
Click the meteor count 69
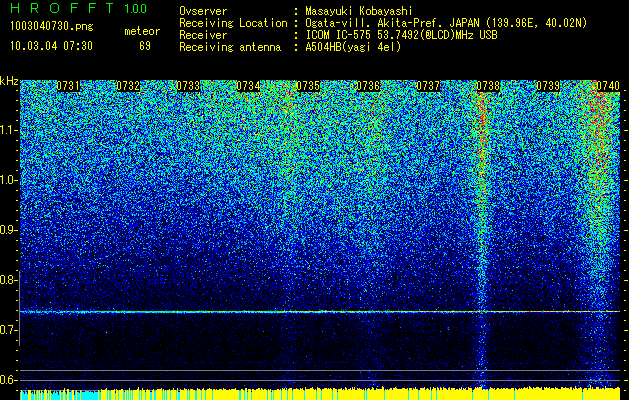pyautogui.click(x=145, y=46)
